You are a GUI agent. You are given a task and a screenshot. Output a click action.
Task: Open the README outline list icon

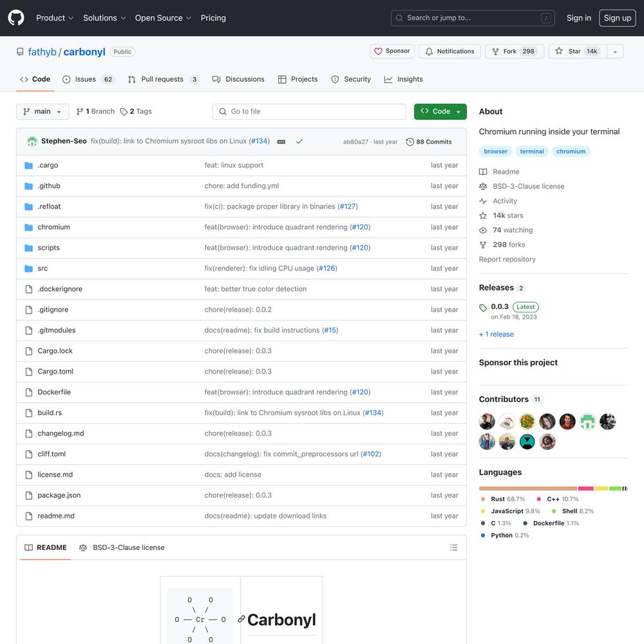tap(453, 547)
